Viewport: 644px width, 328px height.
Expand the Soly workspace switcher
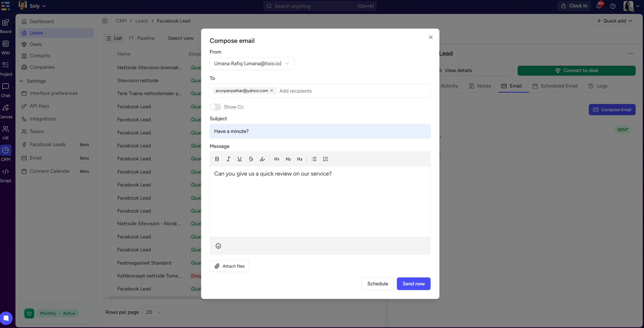(x=37, y=6)
